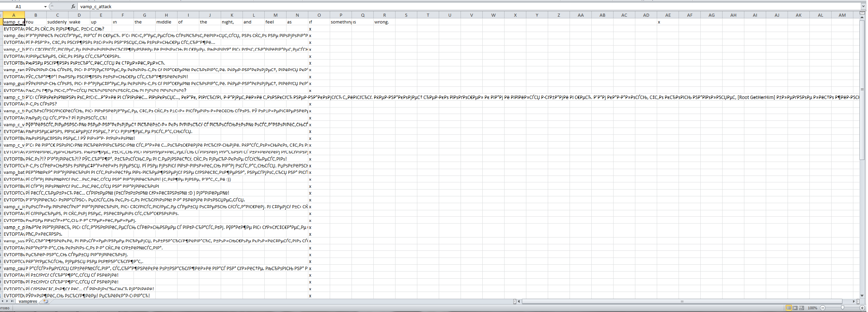Image resolution: width=868 pixels, height=312 pixels.
Task: Switch to Normal view in status bar
Action: tap(788, 308)
